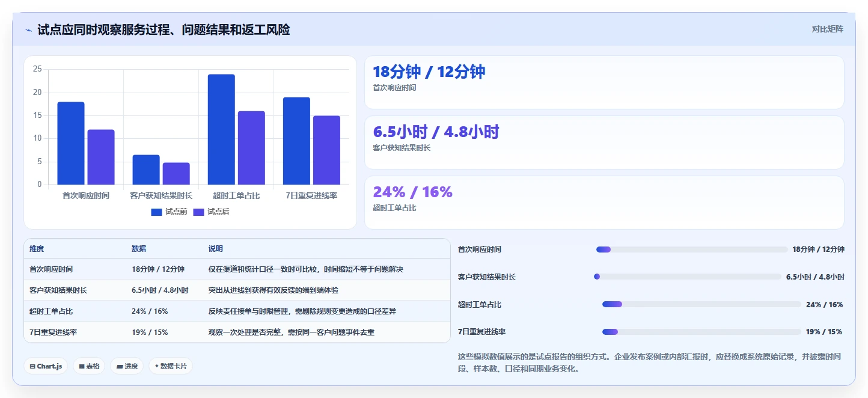Click the 客户获知结果时长 caption in the data card
868x398 pixels.
(x=402, y=148)
